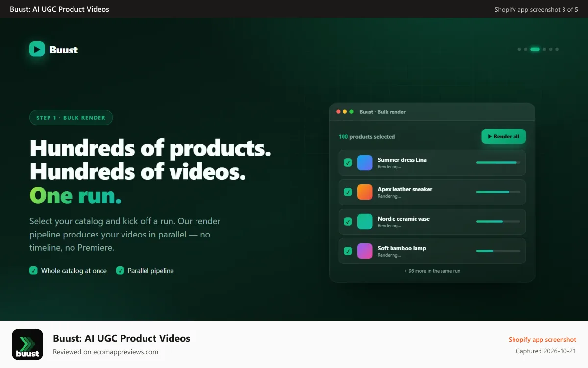
Task: Click the yellow minimize dot of Bulk render
Action: pyautogui.click(x=345, y=112)
